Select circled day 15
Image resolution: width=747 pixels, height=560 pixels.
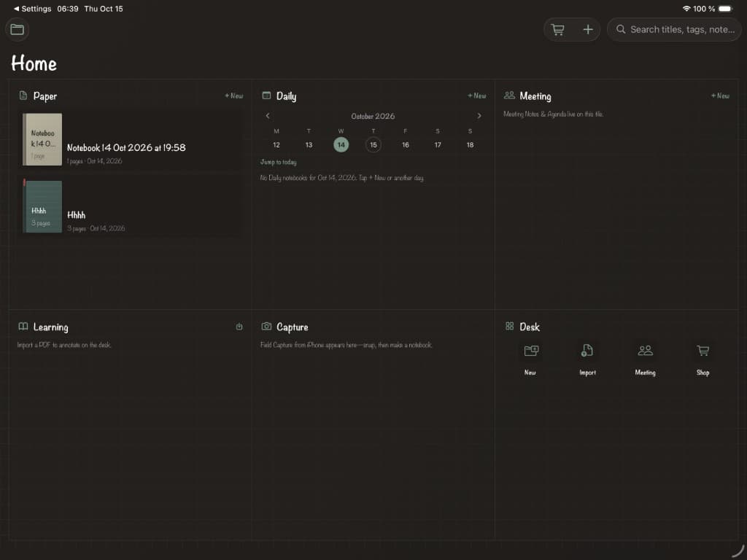(373, 145)
